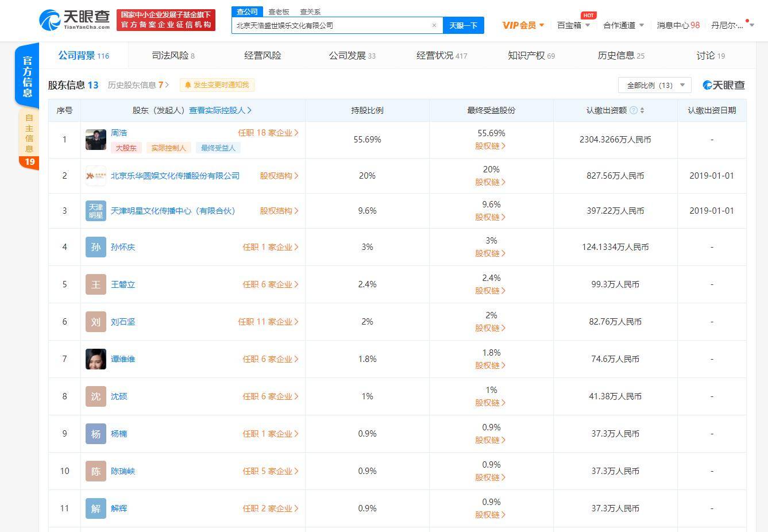Click the 陈 avatar icon for 陈瑞峡

coord(96,471)
